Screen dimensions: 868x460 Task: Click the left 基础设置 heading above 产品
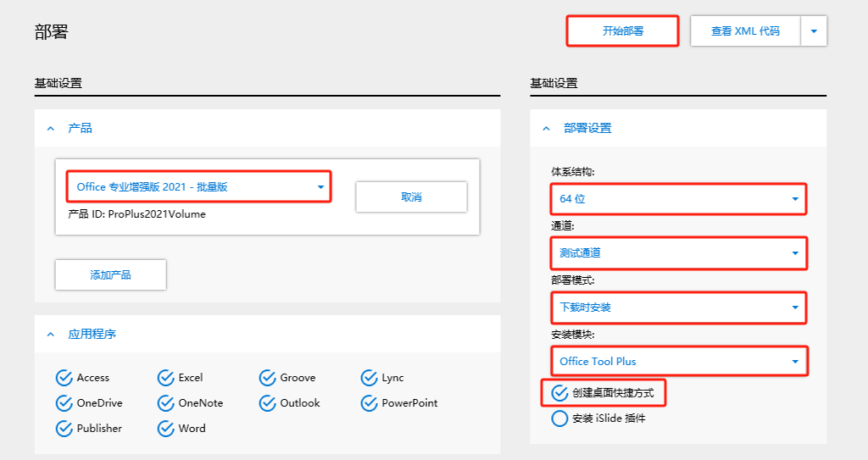pyautogui.click(x=58, y=83)
